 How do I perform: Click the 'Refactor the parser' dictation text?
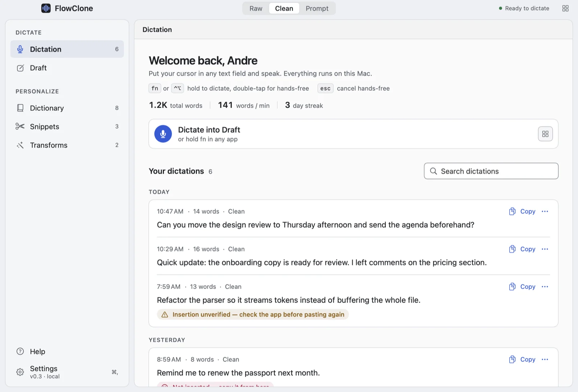pos(289,300)
